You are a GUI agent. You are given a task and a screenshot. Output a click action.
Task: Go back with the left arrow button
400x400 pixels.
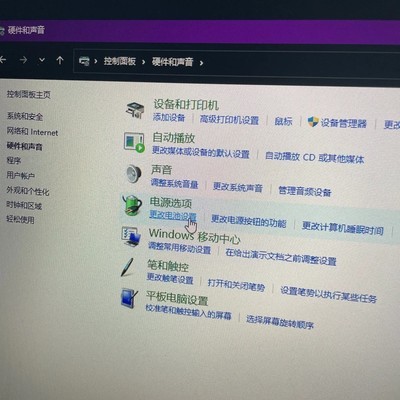[3, 60]
